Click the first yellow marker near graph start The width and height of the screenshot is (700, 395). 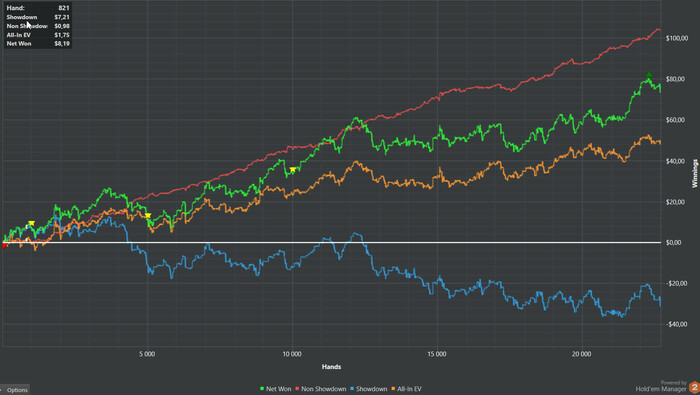(31, 223)
